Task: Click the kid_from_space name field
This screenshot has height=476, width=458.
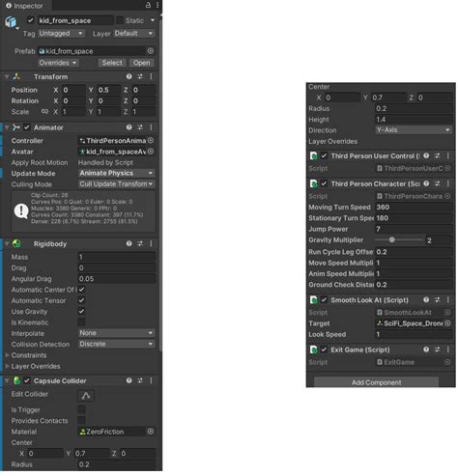Action: click(x=75, y=20)
